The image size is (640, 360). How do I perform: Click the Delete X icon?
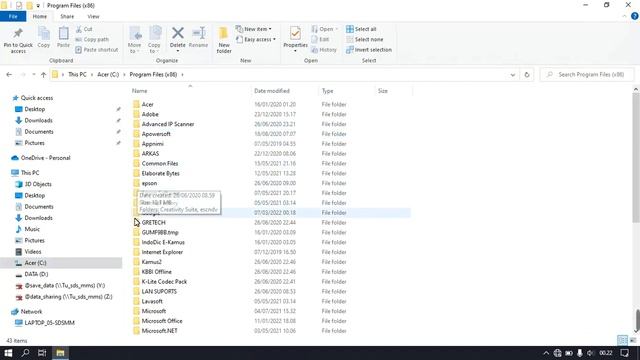[178, 33]
